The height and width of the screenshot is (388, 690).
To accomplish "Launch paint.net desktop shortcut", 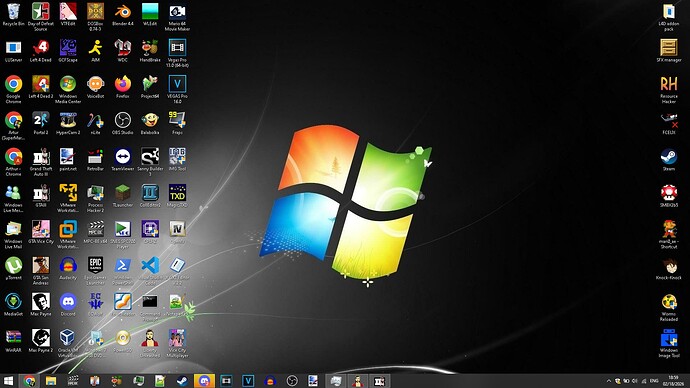I will click(68, 159).
